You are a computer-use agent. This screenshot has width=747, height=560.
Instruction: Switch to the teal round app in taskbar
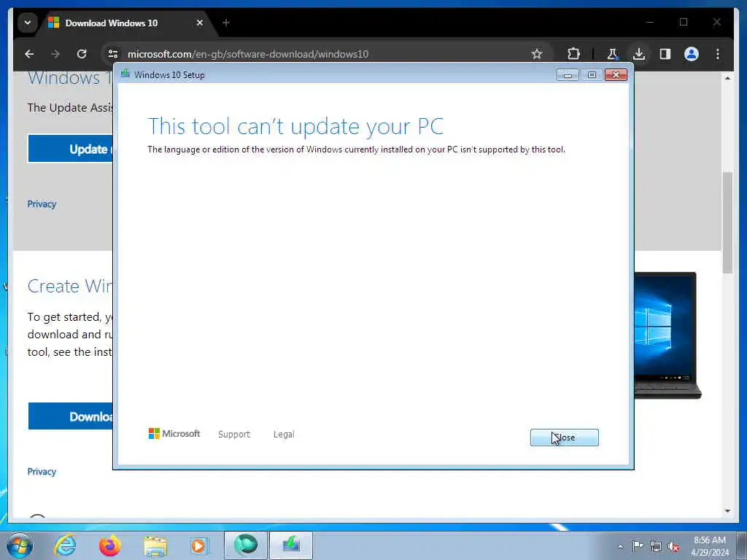point(246,545)
